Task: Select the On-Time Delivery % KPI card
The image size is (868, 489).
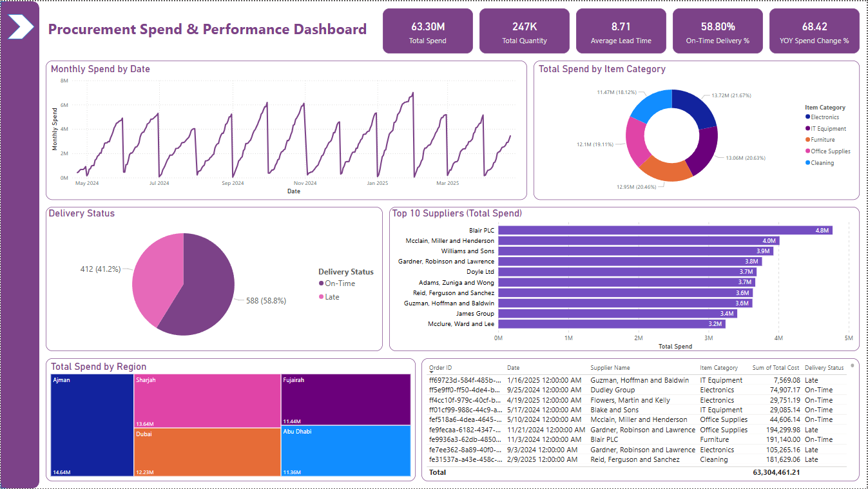Action: 717,30
